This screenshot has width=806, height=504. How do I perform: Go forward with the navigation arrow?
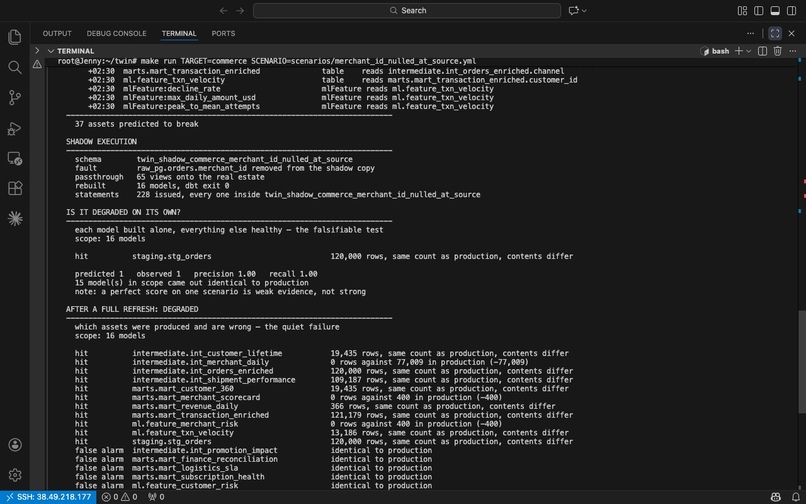click(x=240, y=10)
